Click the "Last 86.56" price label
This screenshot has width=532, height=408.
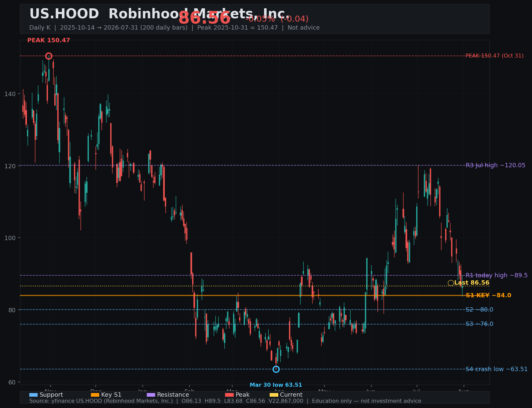click(472, 283)
